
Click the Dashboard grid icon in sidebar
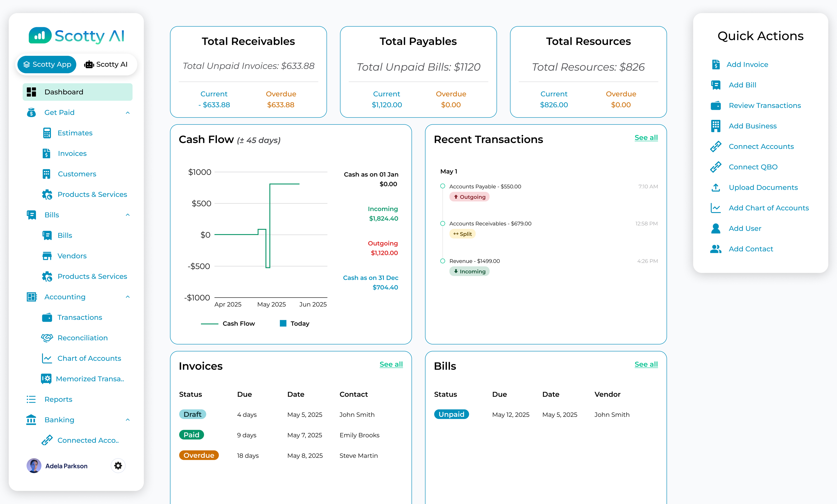click(31, 92)
